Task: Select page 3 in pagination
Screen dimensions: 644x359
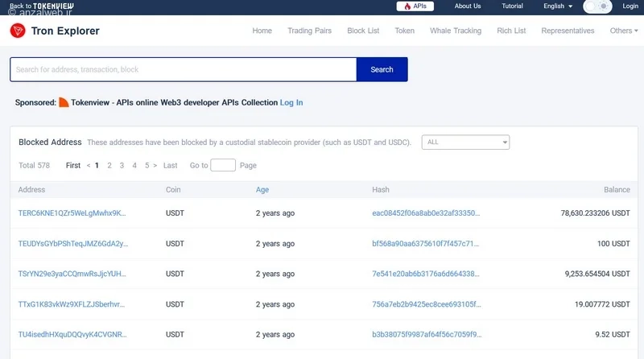Action: pos(122,166)
